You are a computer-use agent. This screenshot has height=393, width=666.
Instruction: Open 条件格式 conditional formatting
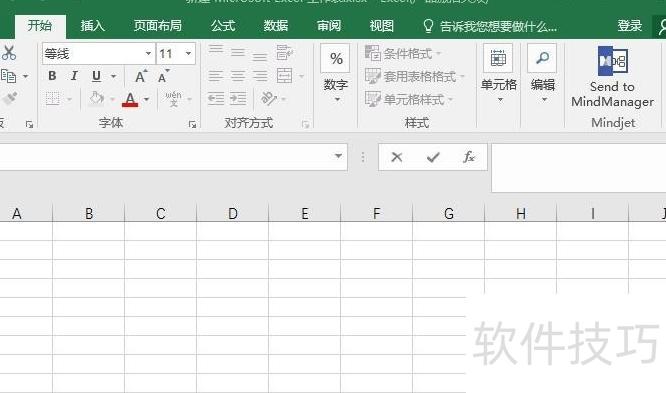point(403,54)
